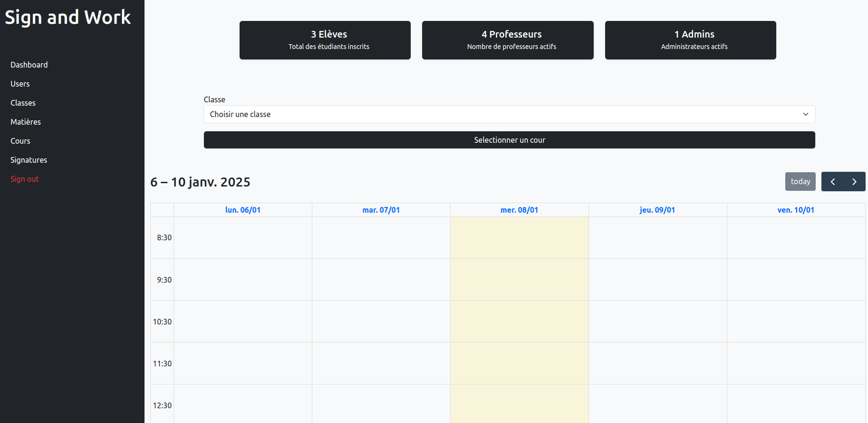This screenshot has width=868, height=423.
Task: Navigate to Users page
Action: point(20,84)
